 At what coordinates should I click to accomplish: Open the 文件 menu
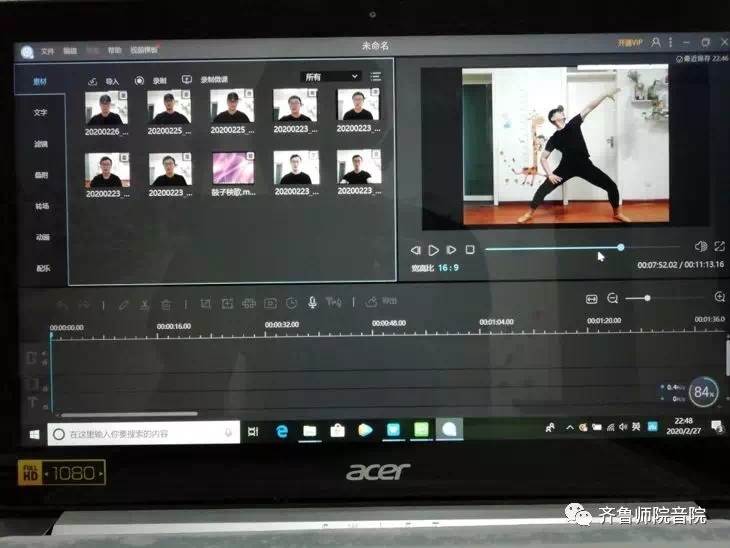47,50
